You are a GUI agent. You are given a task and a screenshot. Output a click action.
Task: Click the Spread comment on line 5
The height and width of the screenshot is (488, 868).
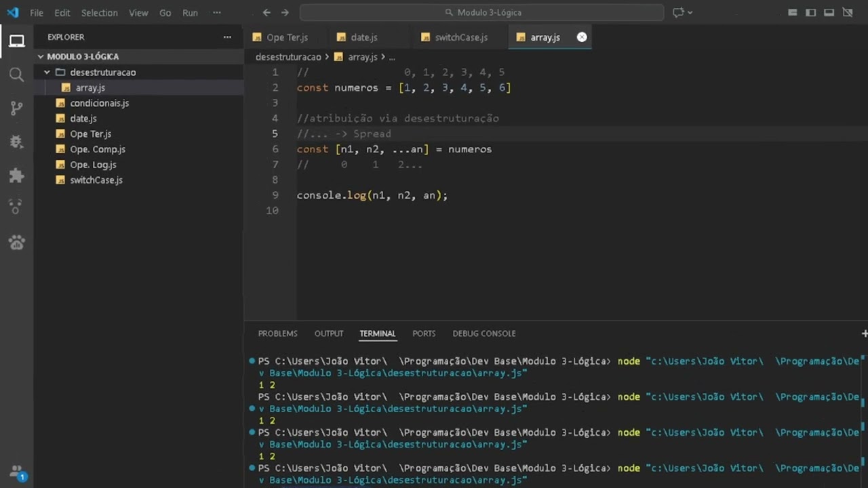coord(344,134)
